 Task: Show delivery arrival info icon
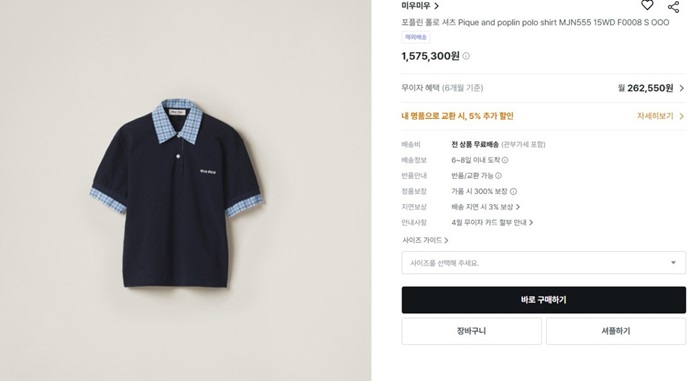coord(505,160)
